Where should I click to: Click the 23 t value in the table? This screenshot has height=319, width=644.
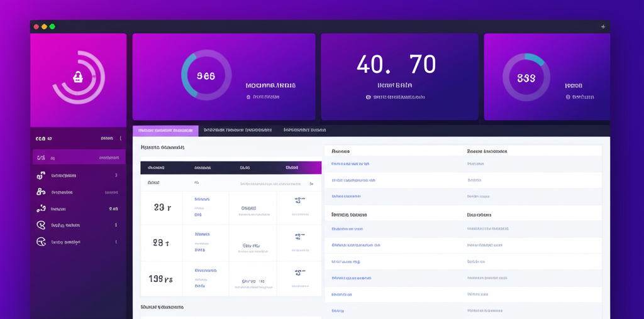[161, 243]
